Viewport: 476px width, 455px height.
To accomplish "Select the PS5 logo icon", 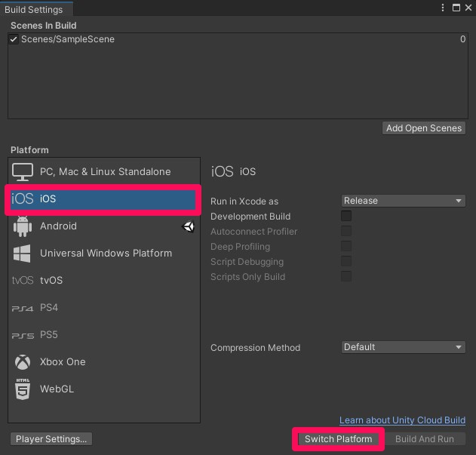I will (x=23, y=336).
